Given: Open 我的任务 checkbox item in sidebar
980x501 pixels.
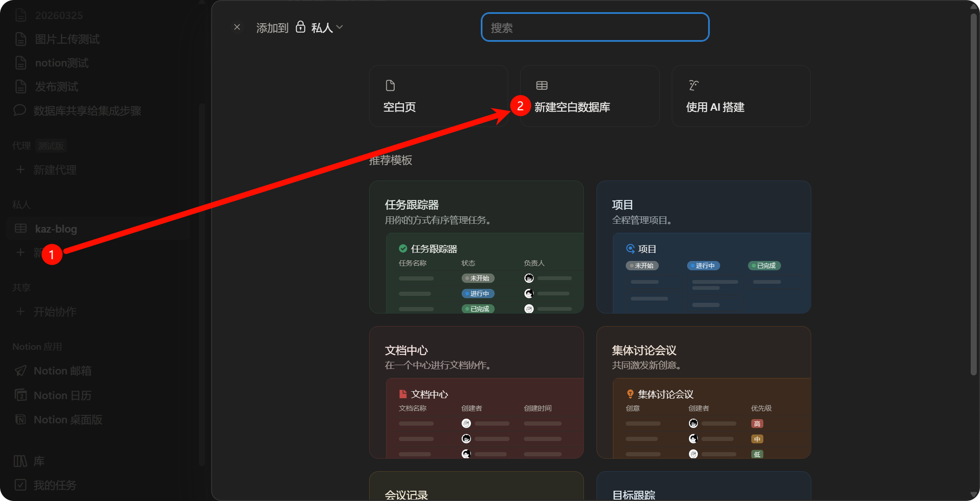Looking at the screenshot, I should point(54,485).
